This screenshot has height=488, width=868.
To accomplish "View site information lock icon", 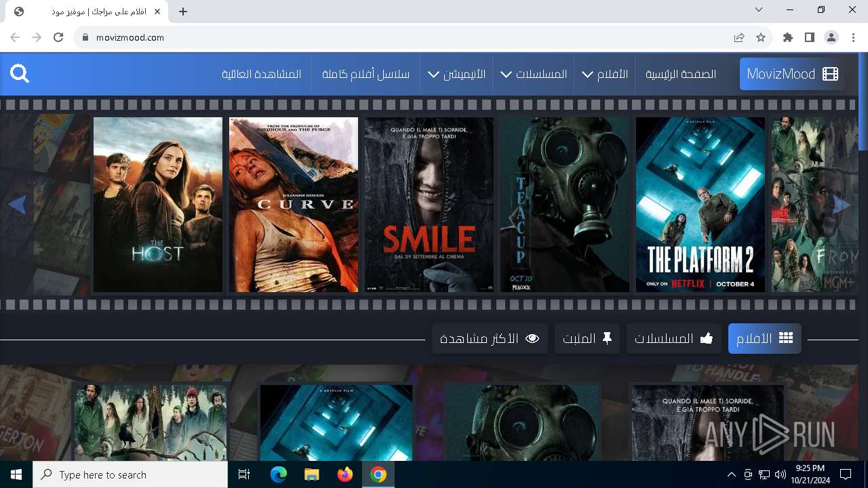I will coord(85,37).
